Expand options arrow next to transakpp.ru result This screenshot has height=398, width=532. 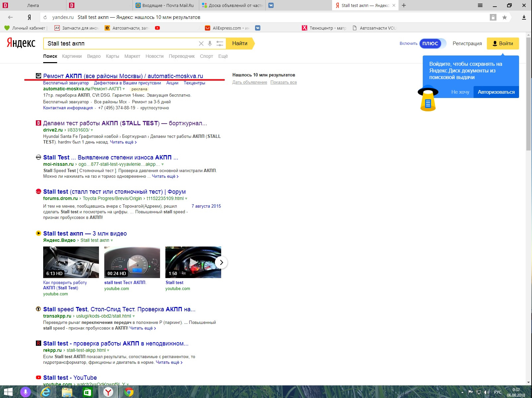point(133,316)
